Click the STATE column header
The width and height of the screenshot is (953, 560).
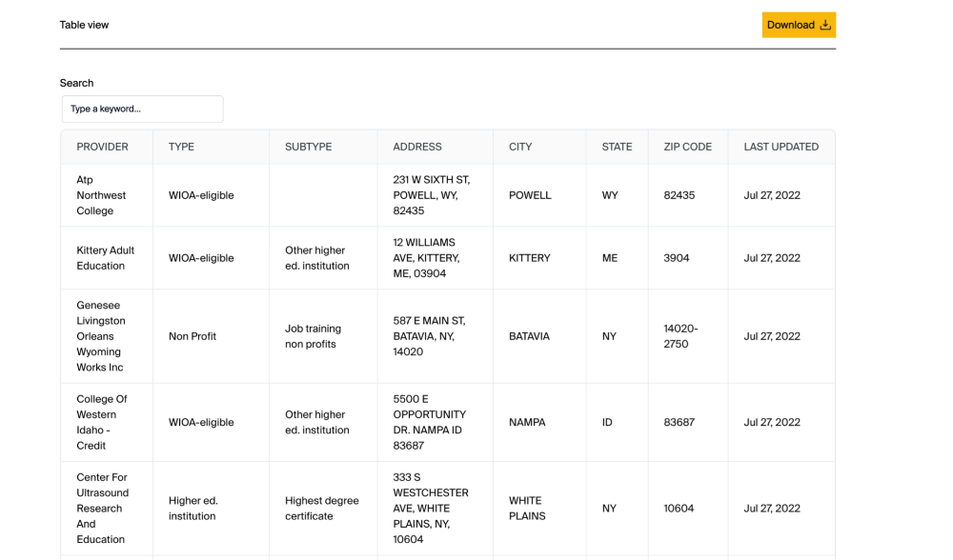pyautogui.click(x=616, y=147)
